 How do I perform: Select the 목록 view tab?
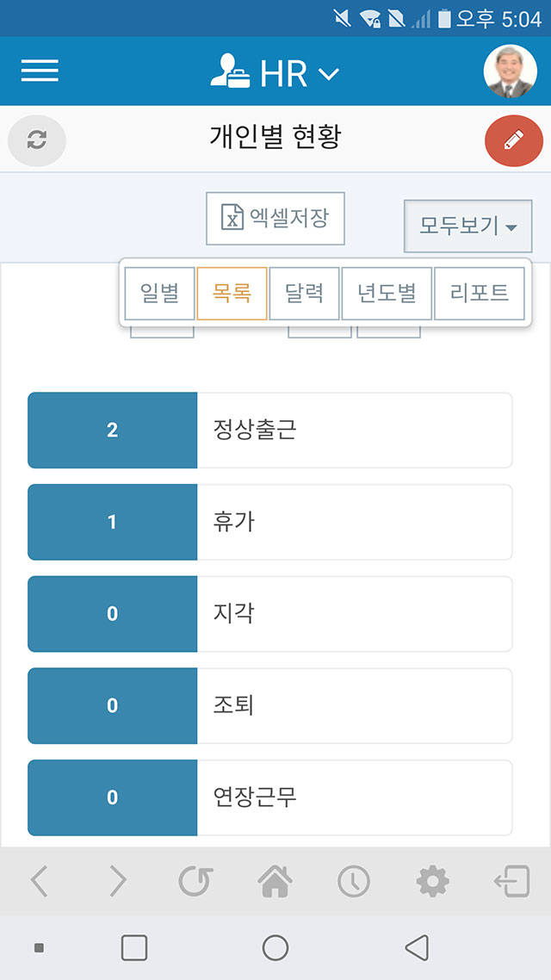pyautogui.click(x=232, y=293)
